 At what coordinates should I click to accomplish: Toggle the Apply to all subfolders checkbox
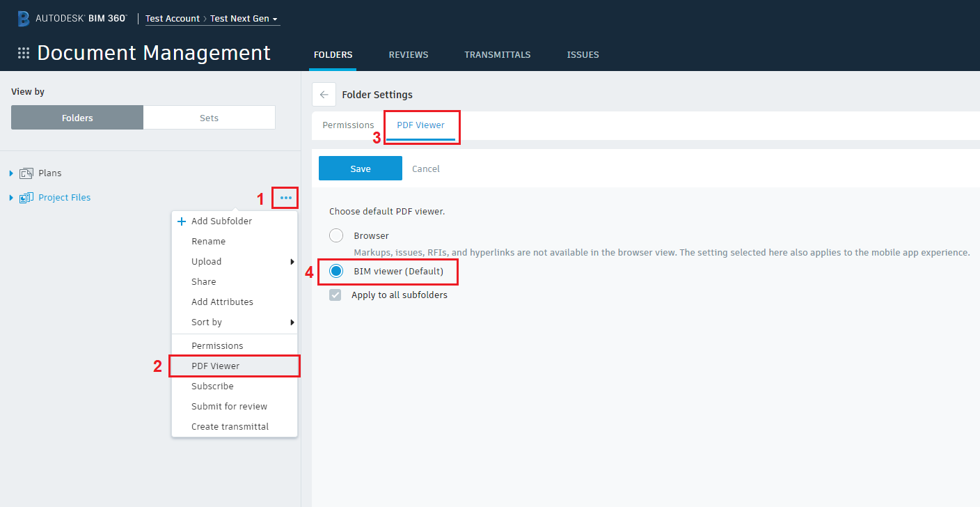click(335, 295)
